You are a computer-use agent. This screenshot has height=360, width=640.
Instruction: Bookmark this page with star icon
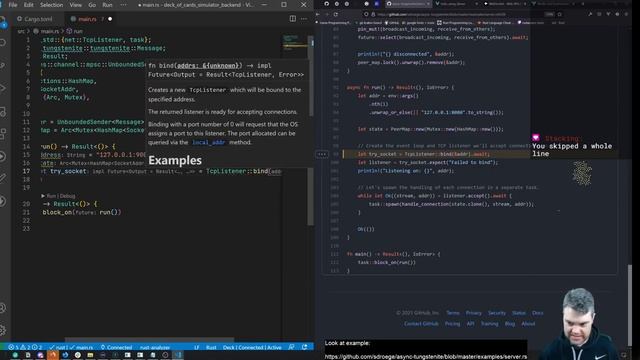[560, 14]
